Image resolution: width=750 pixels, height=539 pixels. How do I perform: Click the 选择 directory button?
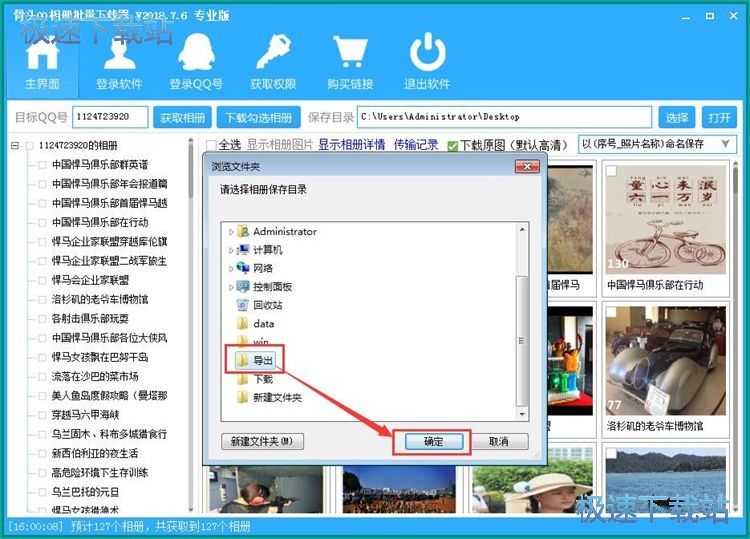[676, 117]
